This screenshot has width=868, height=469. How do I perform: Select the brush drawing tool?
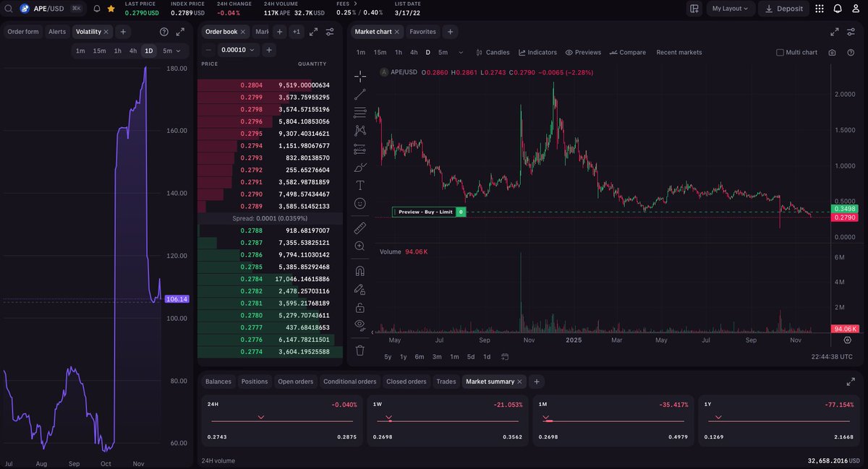(359, 167)
